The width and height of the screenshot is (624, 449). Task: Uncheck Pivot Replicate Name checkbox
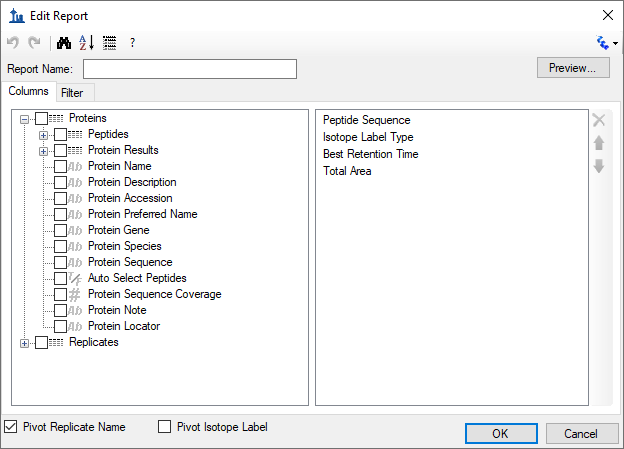pyautogui.click(x=11, y=427)
